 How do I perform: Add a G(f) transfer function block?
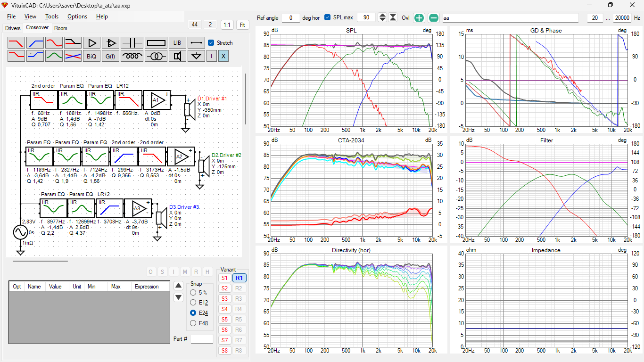click(111, 56)
